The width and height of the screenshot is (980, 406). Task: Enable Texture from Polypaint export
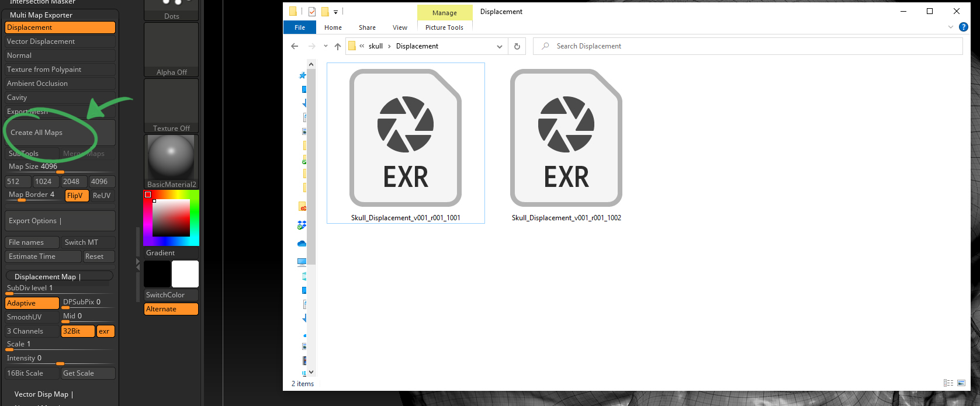pos(60,70)
